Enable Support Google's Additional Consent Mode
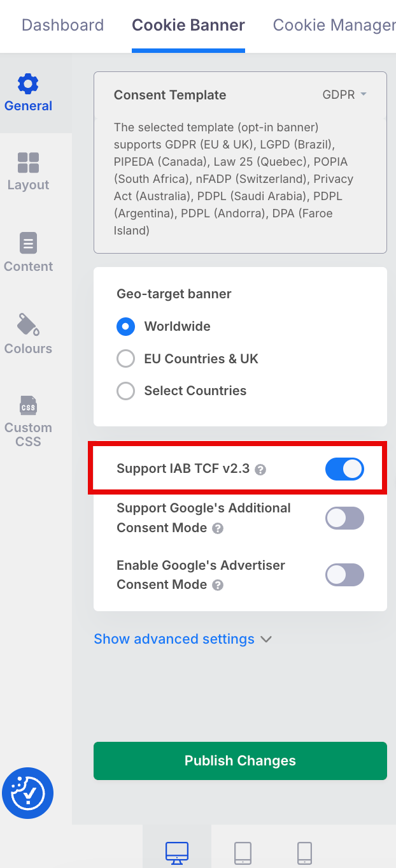396x868 pixels. (x=344, y=518)
